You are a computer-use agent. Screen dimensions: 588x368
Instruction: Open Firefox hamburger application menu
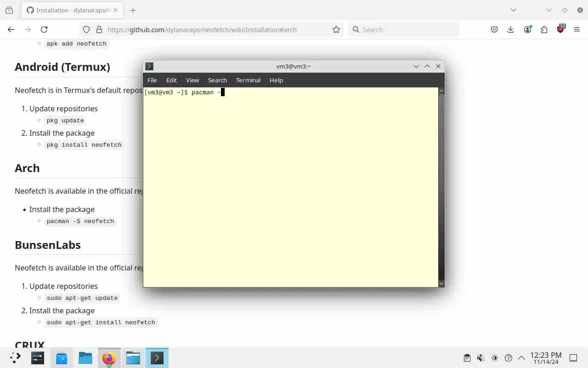pos(577,29)
